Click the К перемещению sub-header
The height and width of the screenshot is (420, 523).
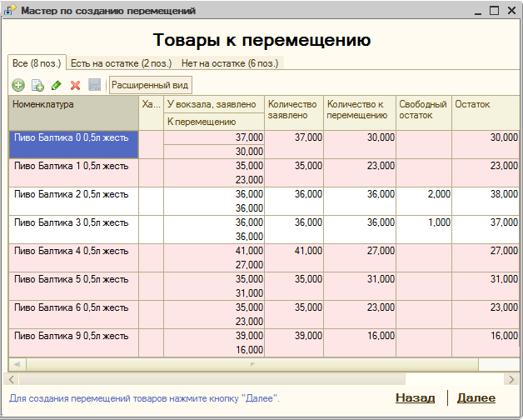click(x=214, y=122)
